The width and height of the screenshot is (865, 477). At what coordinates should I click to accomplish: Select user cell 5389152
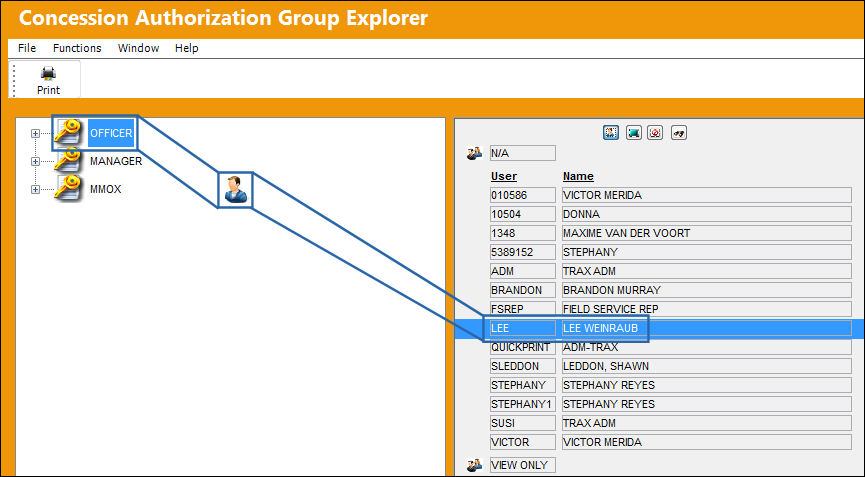click(x=522, y=252)
